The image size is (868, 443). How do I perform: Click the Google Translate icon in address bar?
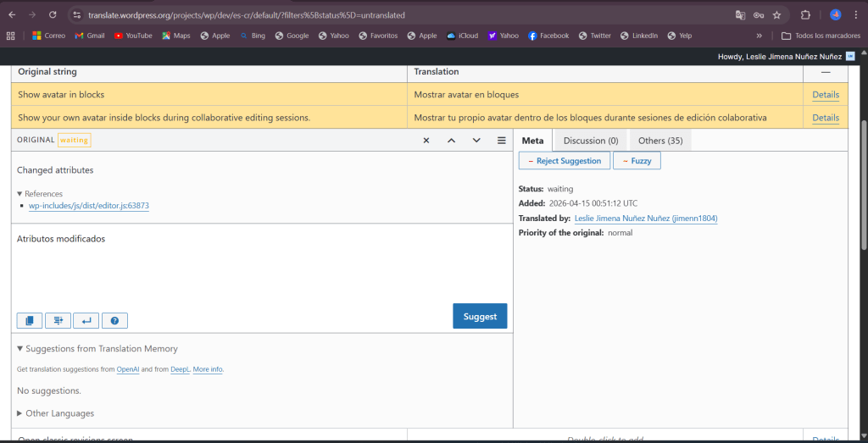point(740,15)
